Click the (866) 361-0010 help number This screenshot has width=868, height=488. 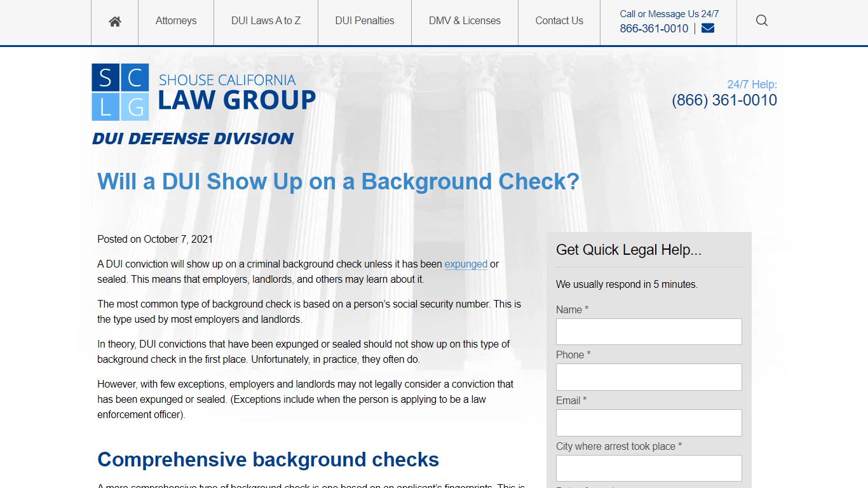(724, 100)
